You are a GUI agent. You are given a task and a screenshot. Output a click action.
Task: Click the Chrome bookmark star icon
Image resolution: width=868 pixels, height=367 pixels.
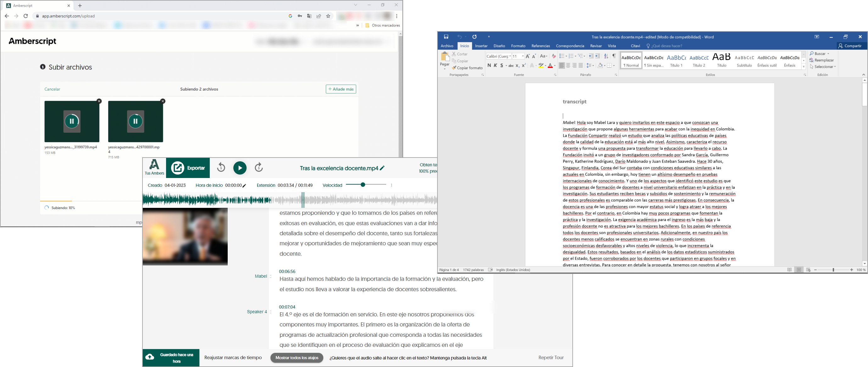click(x=328, y=16)
